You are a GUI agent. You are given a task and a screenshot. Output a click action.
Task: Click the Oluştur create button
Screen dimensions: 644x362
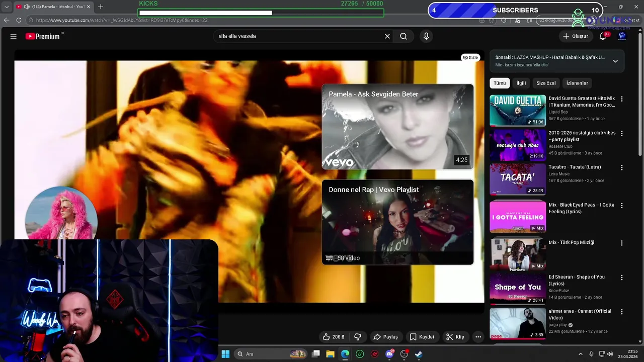(x=575, y=36)
